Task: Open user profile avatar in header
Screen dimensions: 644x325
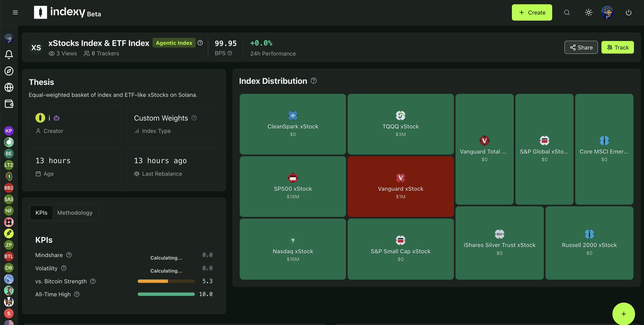Action: click(607, 13)
